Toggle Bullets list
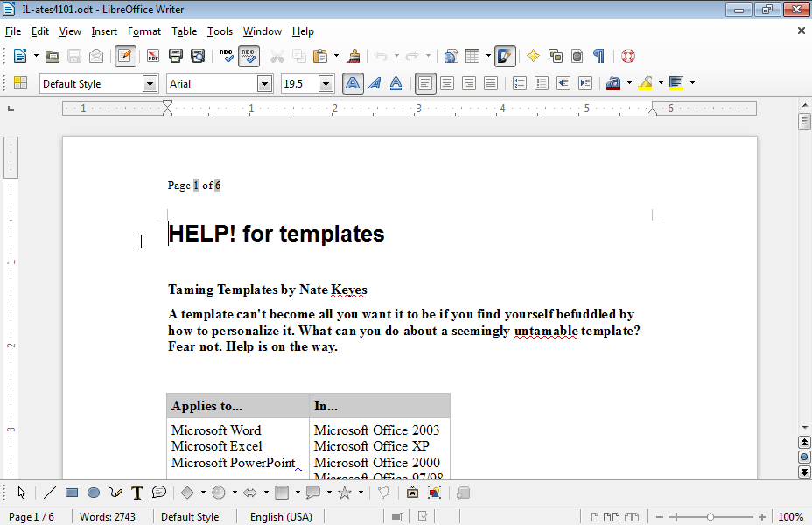 tap(541, 83)
